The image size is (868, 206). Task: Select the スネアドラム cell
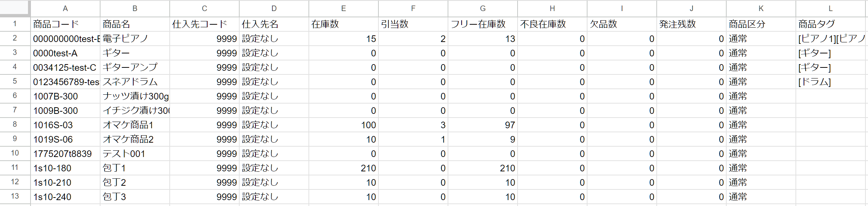[135, 82]
